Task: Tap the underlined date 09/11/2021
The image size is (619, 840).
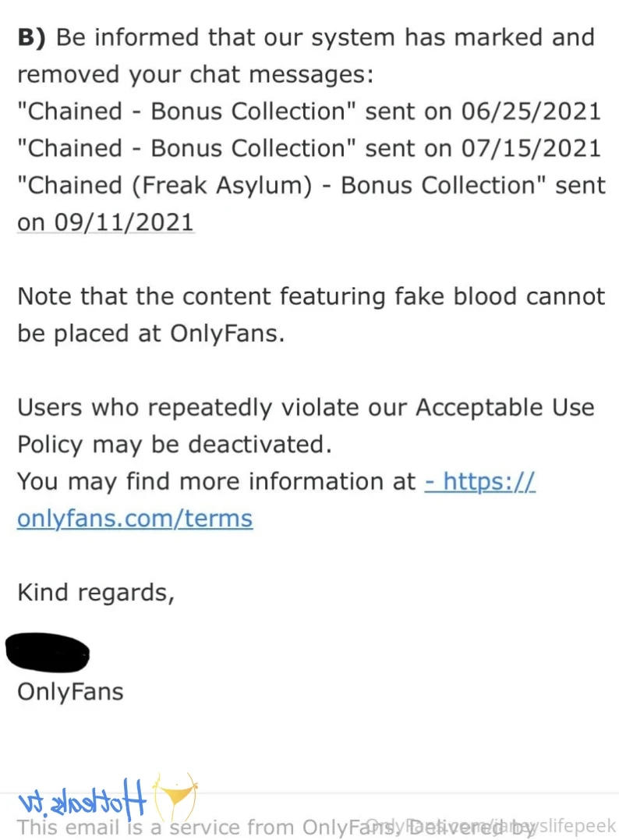Action: (x=105, y=222)
